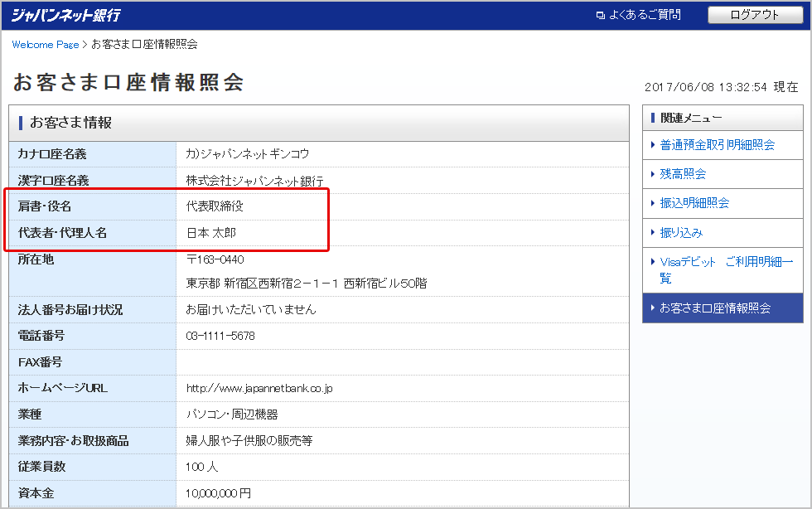Open 普通預金取引明細照会 in the related menu
Viewport: 812px width, 509px height.
718,145
